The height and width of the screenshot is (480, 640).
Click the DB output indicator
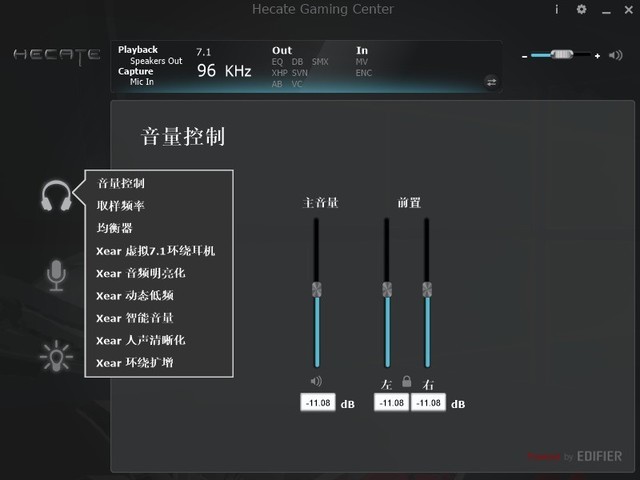pos(297,62)
